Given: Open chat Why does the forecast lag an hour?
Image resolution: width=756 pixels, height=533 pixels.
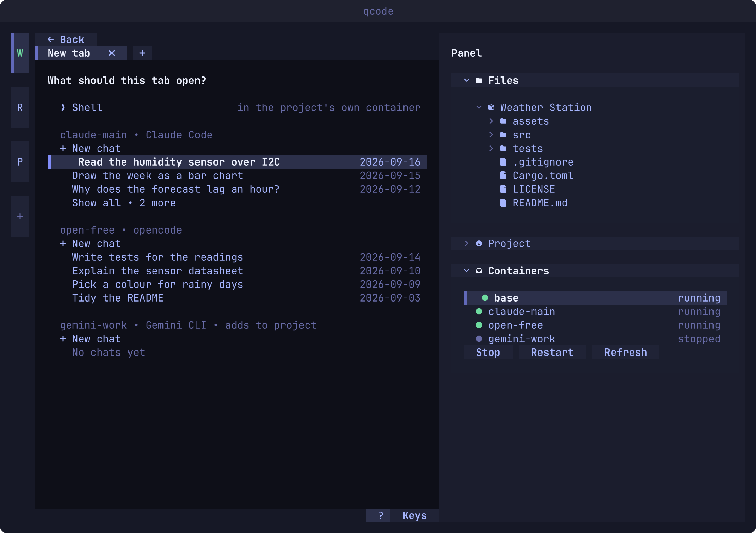Looking at the screenshot, I should pyautogui.click(x=237, y=189).
